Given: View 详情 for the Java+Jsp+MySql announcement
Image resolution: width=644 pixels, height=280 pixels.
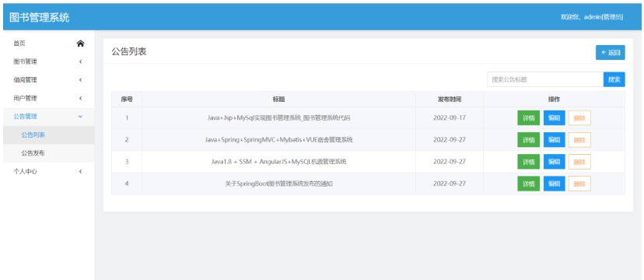Looking at the screenshot, I should point(529,117).
